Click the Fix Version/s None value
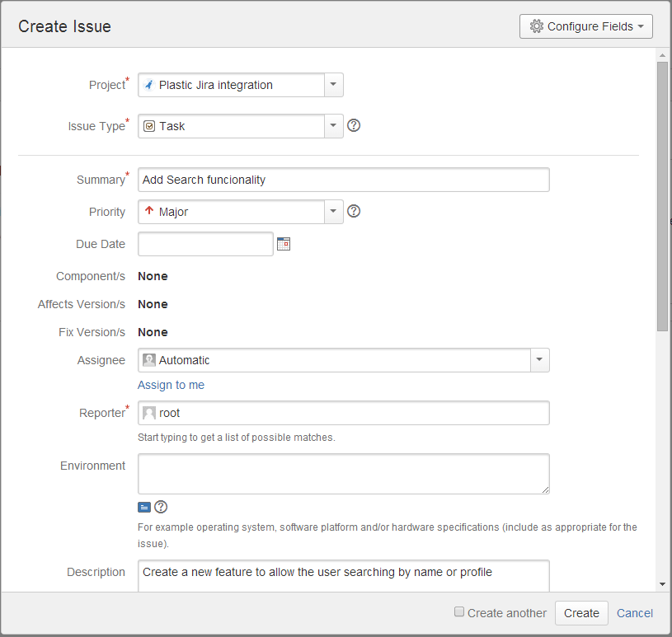 153,332
